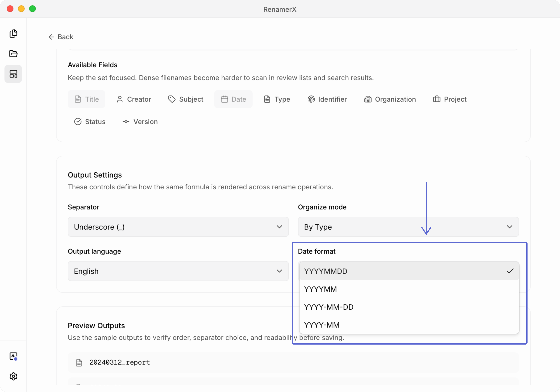
Task: Click the 20240312_report preview row
Action: 293,362
